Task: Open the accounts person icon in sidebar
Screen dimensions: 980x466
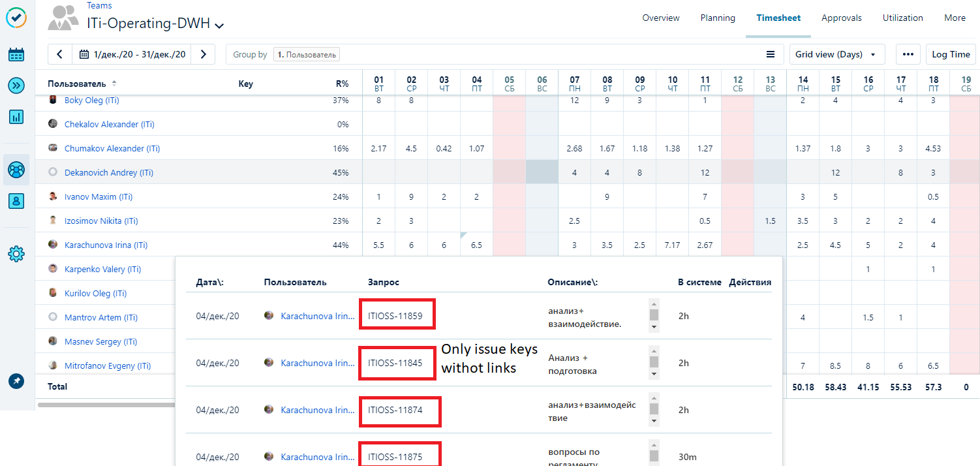Action: [16, 201]
